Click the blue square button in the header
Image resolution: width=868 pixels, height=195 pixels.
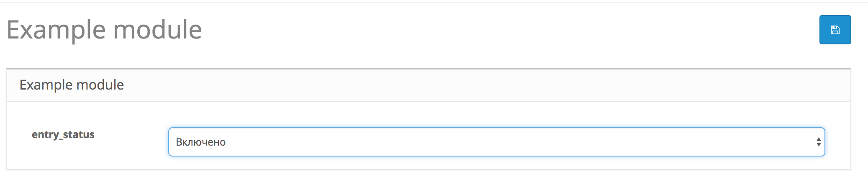click(x=835, y=30)
